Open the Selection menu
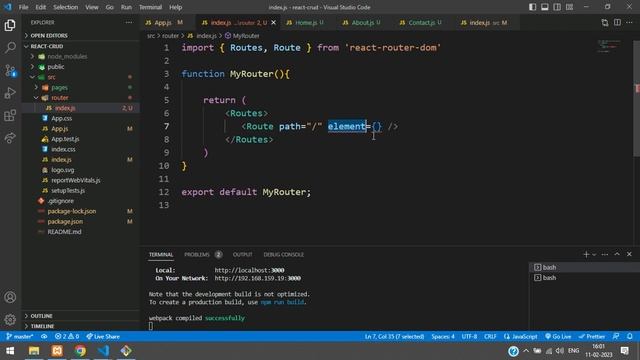The height and width of the screenshot is (360, 640). [x=65, y=7]
